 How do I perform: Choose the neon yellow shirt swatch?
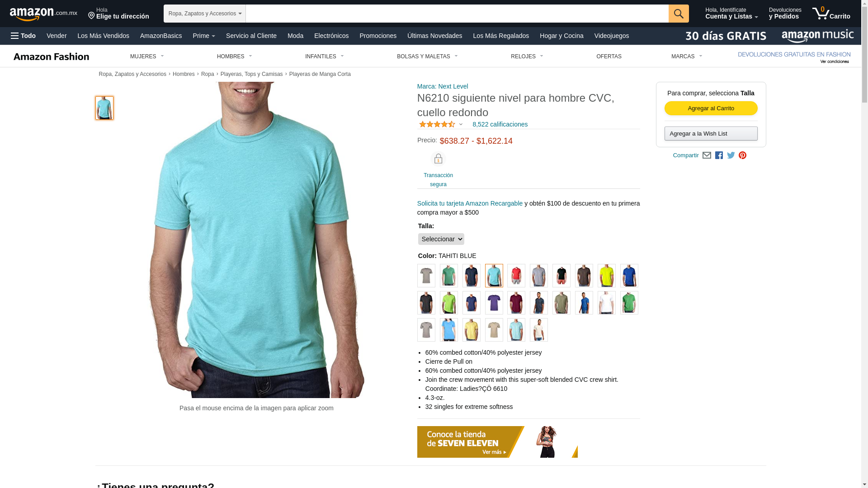coord(606,276)
